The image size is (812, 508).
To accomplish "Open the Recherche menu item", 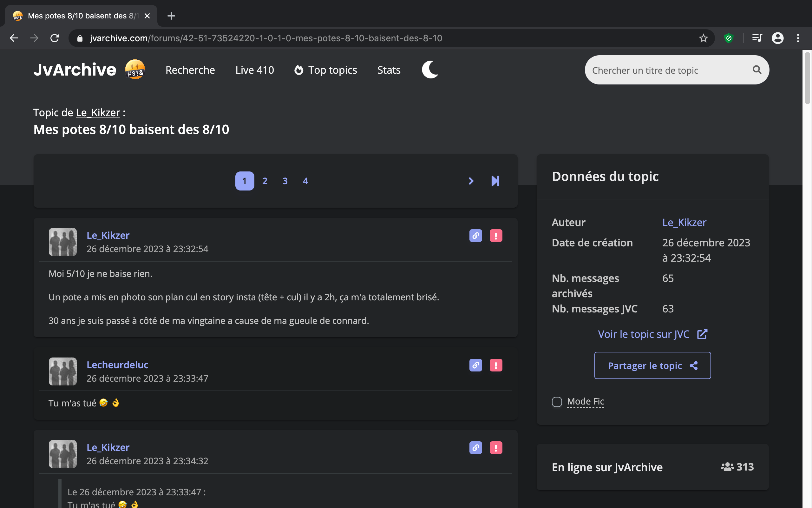I will [x=190, y=70].
